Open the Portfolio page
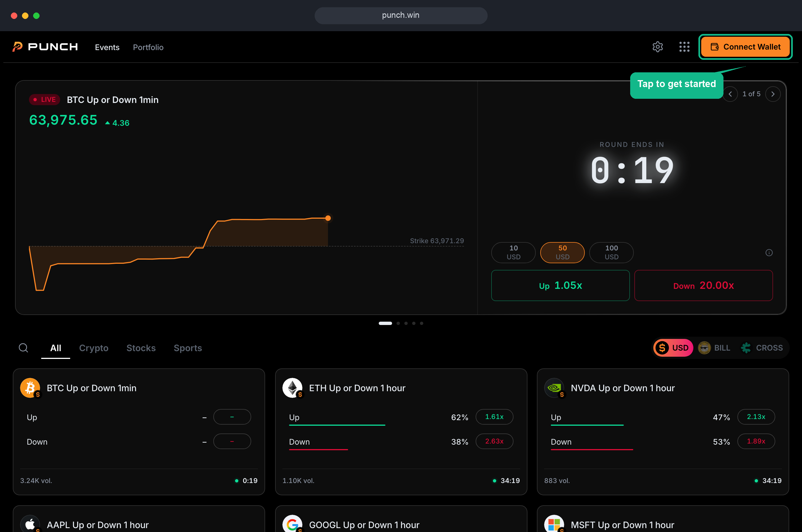 point(148,47)
